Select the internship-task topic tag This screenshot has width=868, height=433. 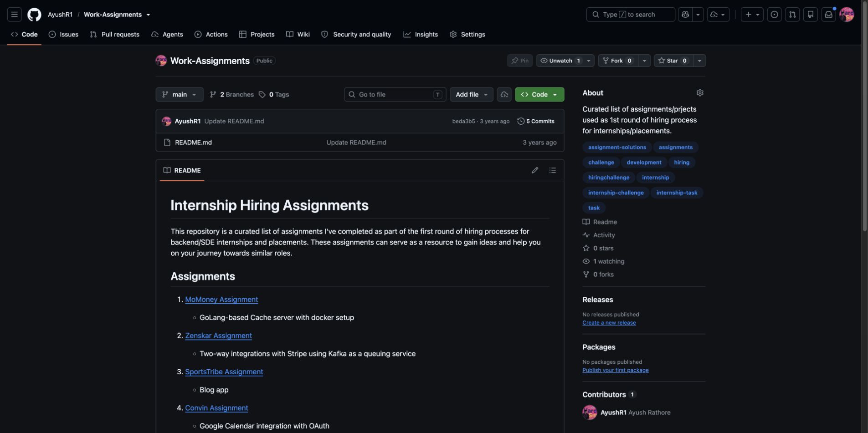[x=676, y=193]
